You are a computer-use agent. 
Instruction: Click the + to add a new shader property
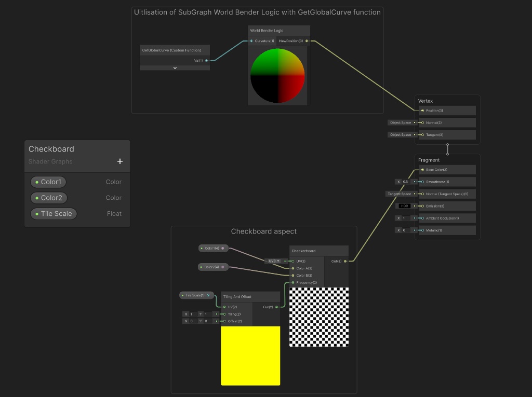(x=119, y=161)
